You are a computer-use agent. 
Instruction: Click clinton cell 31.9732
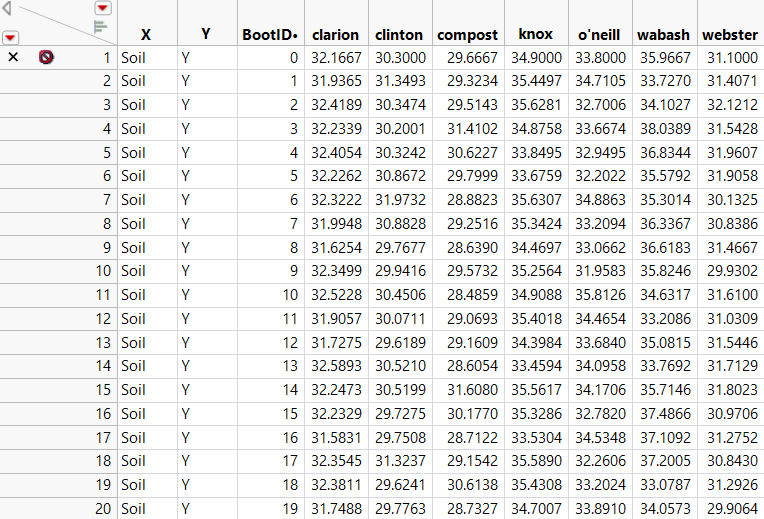coord(401,200)
